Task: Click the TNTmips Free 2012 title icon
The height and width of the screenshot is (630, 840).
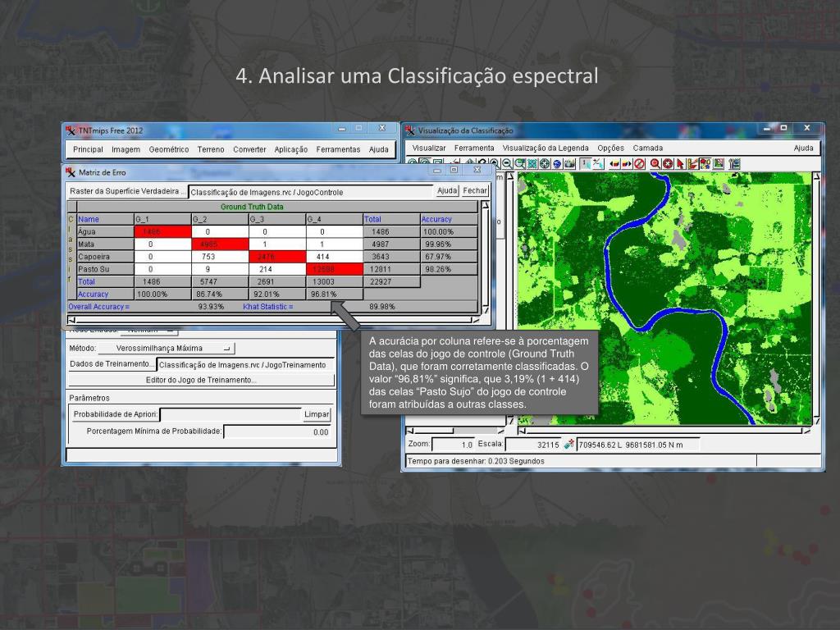Action: click(x=71, y=130)
